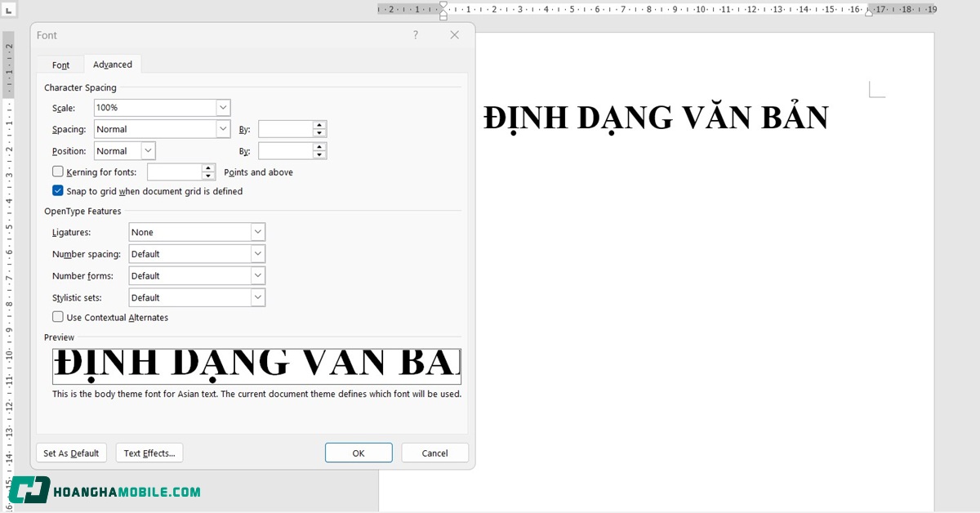Select the Advanced tab

113,64
